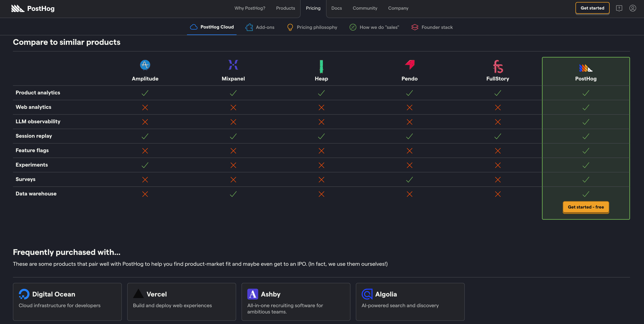
Task: Open the Add-ons section
Action: click(x=260, y=27)
